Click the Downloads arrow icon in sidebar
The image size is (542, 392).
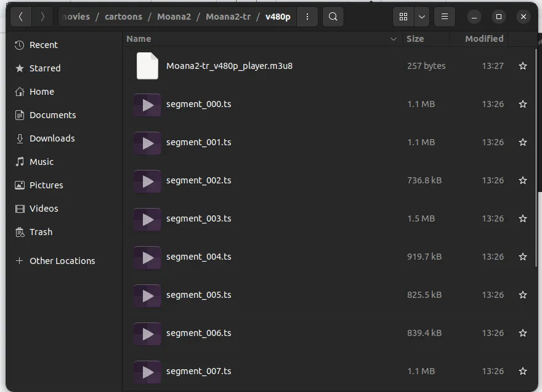pos(20,138)
